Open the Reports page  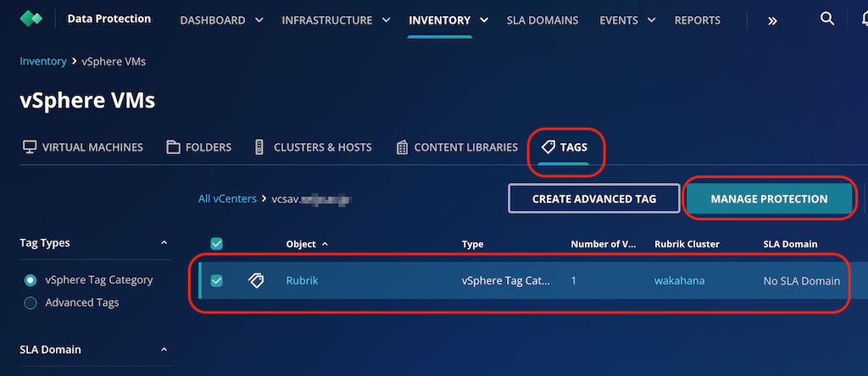[698, 20]
